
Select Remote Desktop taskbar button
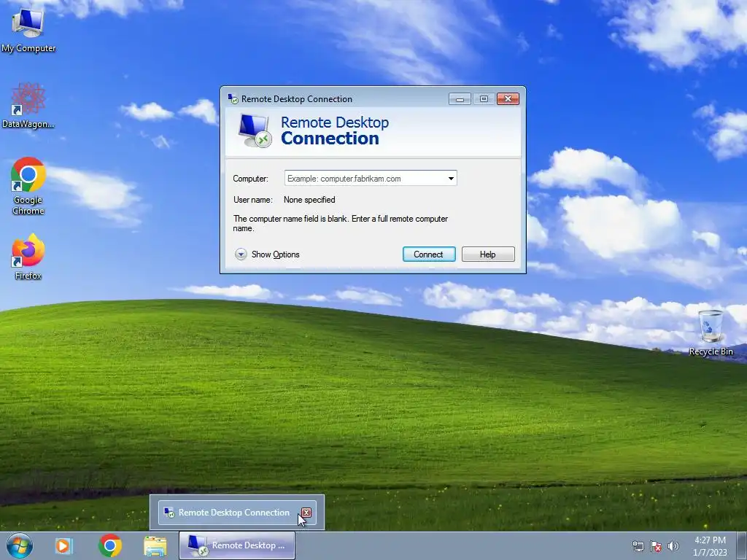pyautogui.click(x=237, y=545)
